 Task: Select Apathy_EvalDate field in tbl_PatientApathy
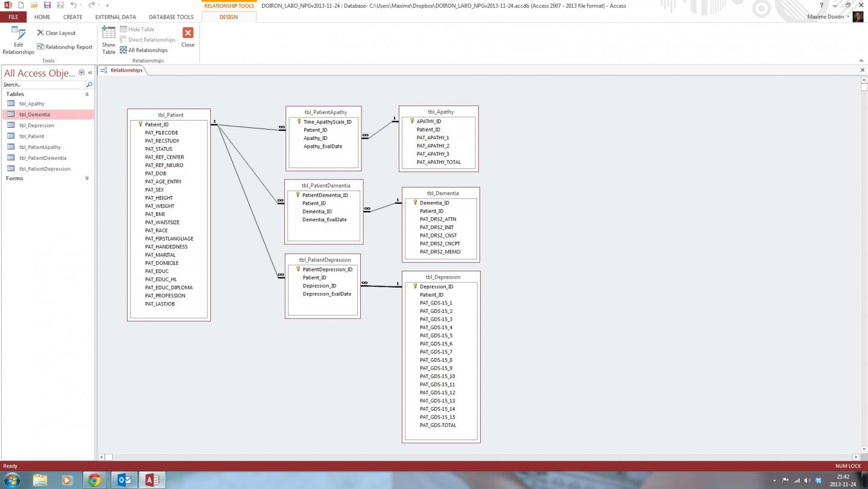pyautogui.click(x=323, y=147)
